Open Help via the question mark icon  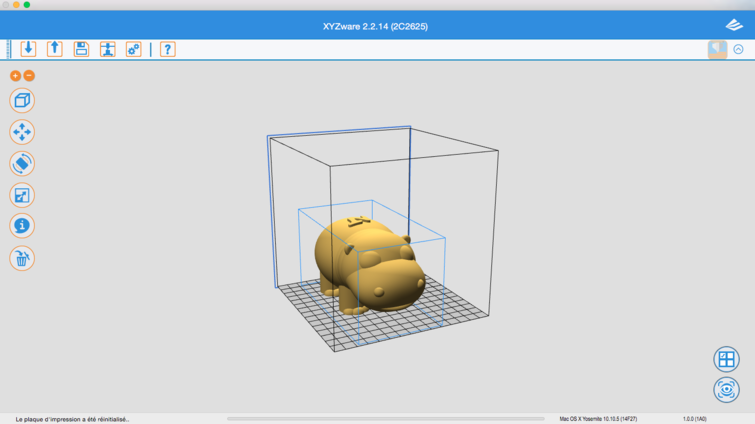(x=167, y=49)
